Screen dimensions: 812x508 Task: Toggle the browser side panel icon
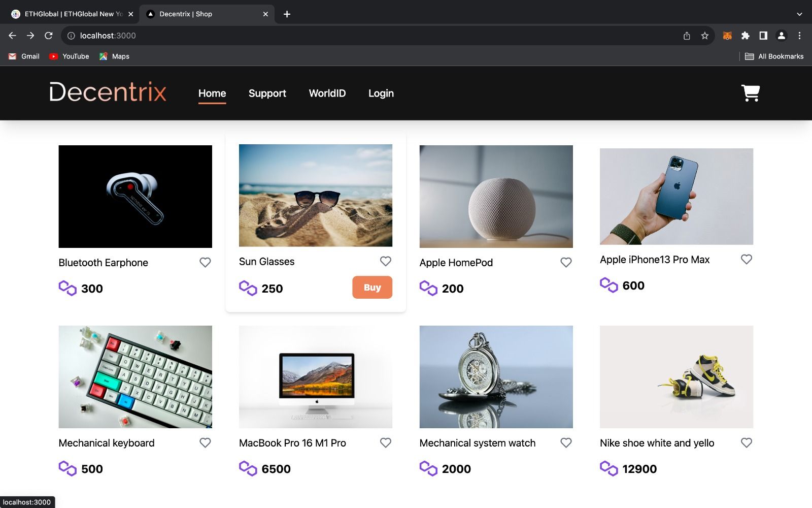(763, 36)
